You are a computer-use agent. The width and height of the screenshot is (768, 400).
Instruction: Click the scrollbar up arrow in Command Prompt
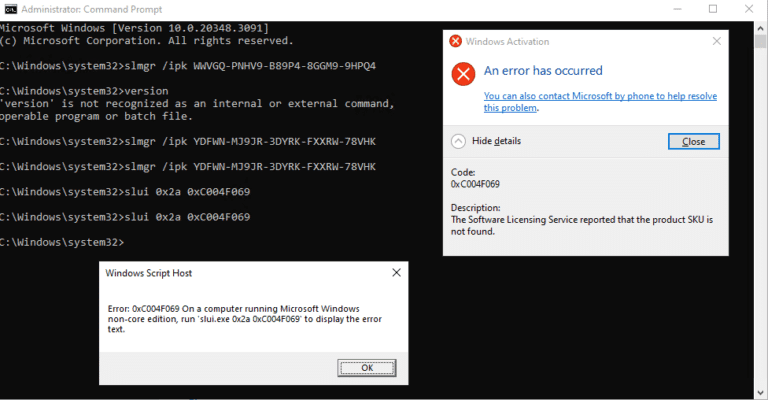[x=760, y=27]
